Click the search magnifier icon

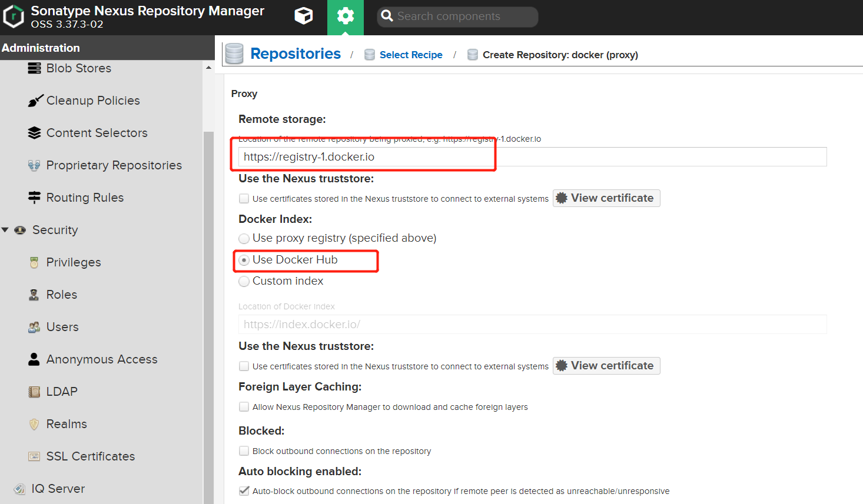pyautogui.click(x=387, y=16)
